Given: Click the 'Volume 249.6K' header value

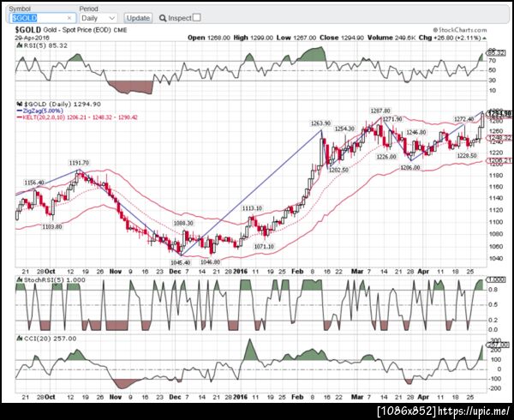Looking at the screenshot, I should pyautogui.click(x=391, y=38).
